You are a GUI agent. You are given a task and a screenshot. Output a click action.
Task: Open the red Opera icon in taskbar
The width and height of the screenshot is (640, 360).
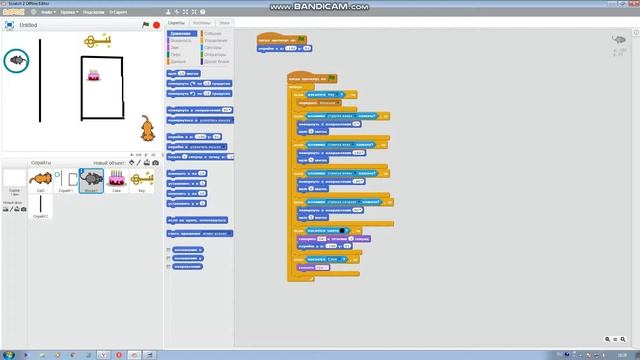pos(119,355)
